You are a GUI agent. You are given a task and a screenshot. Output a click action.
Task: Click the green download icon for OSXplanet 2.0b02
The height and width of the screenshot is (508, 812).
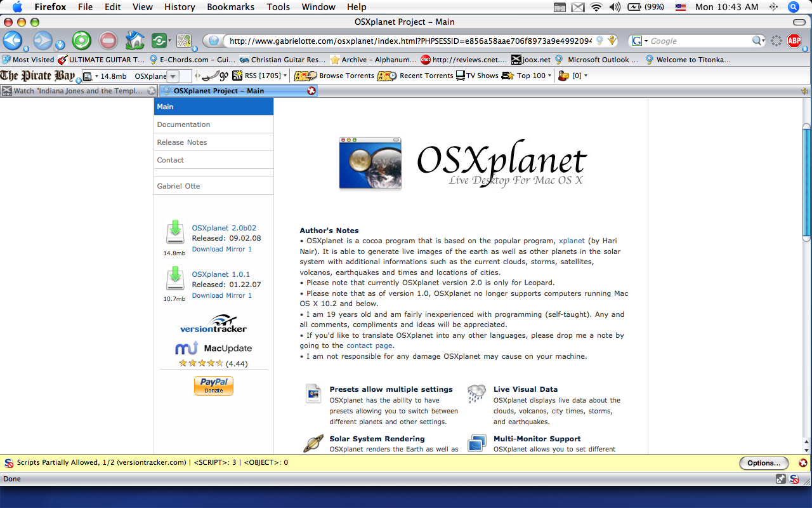coord(175,232)
